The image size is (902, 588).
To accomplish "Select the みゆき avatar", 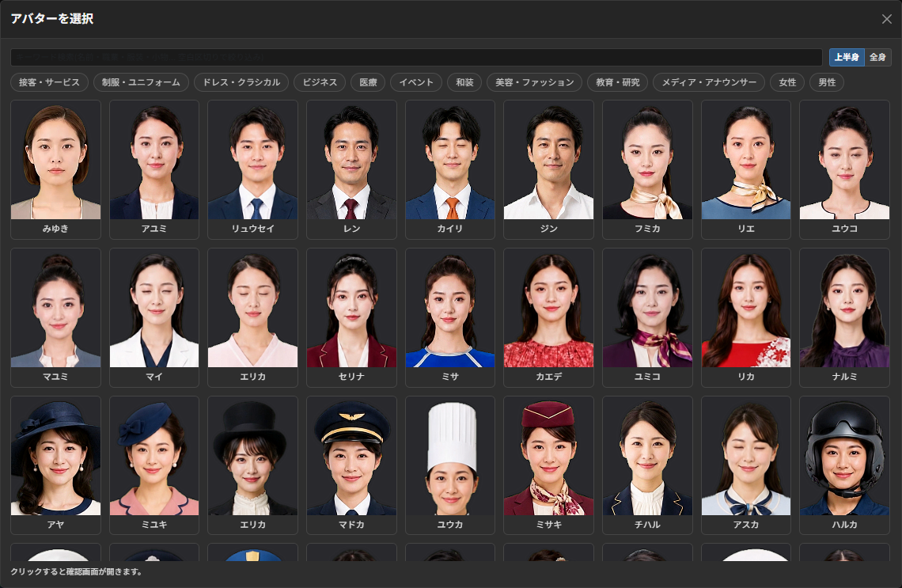I will (x=56, y=169).
